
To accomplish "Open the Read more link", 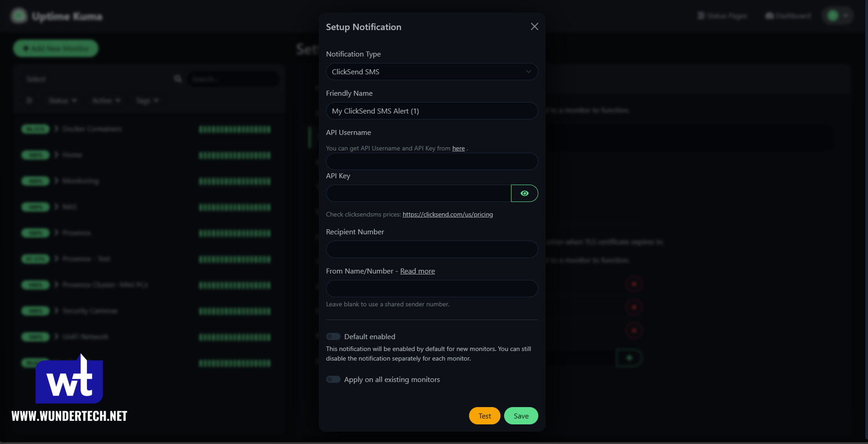I will pyautogui.click(x=418, y=271).
